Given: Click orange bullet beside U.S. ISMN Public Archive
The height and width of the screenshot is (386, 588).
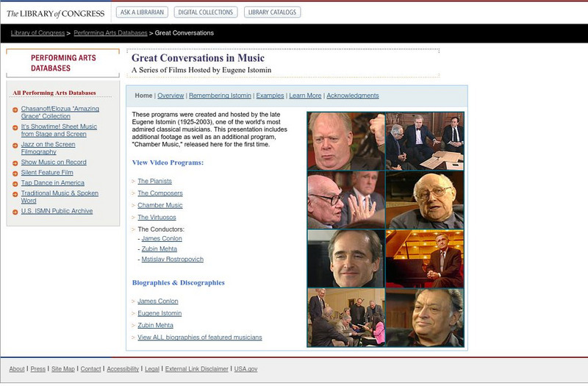Looking at the screenshot, I should coord(15,212).
